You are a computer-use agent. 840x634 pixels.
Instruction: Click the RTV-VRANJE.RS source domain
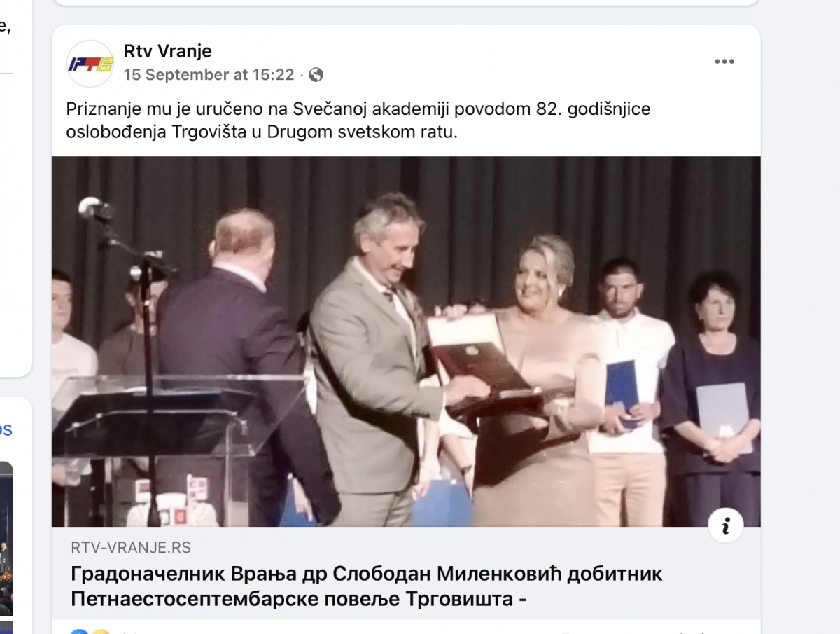click(131, 548)
